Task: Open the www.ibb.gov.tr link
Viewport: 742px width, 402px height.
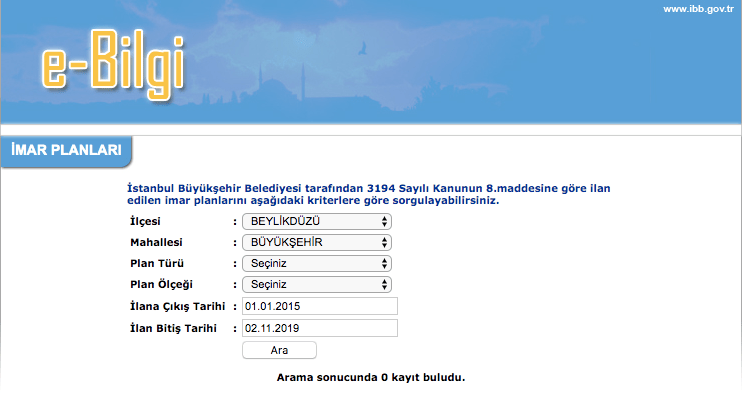Action: [x=698, y=9]
